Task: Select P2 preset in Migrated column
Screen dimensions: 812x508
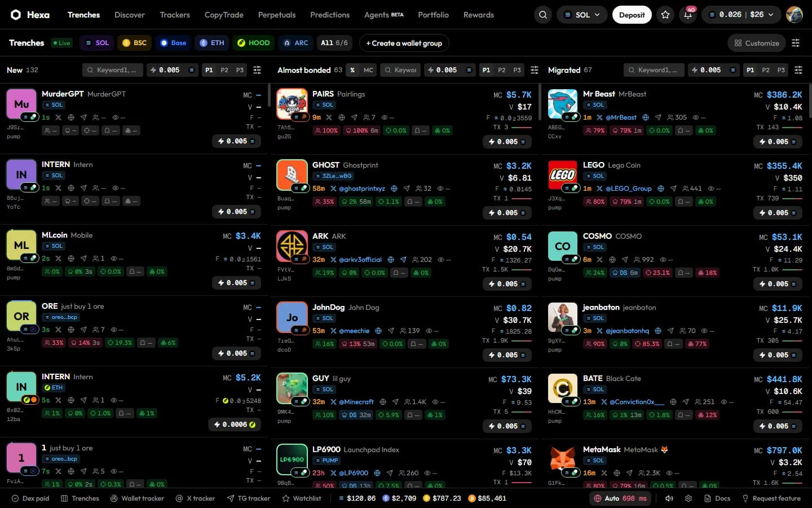Action: click(x=765, y=70)
